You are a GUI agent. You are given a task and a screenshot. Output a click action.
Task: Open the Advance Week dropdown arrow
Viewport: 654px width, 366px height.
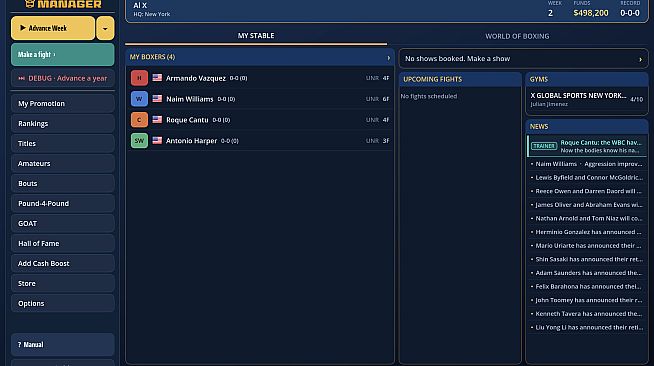tap(105, 28)
